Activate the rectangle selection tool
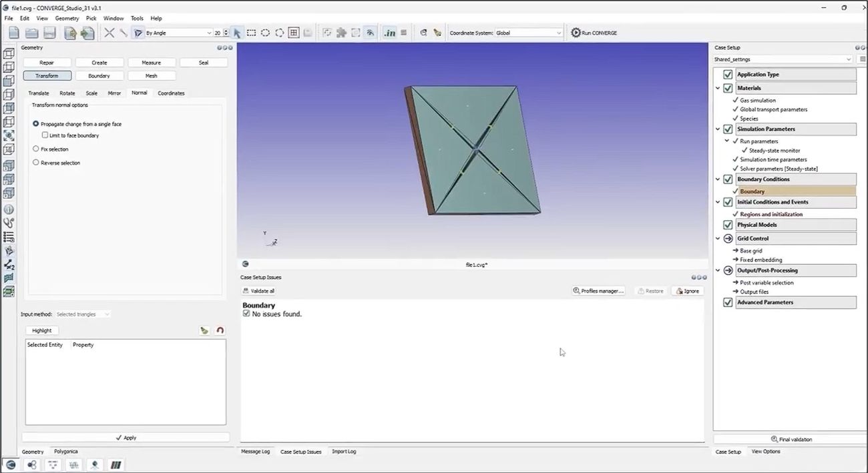 point(252,32)
